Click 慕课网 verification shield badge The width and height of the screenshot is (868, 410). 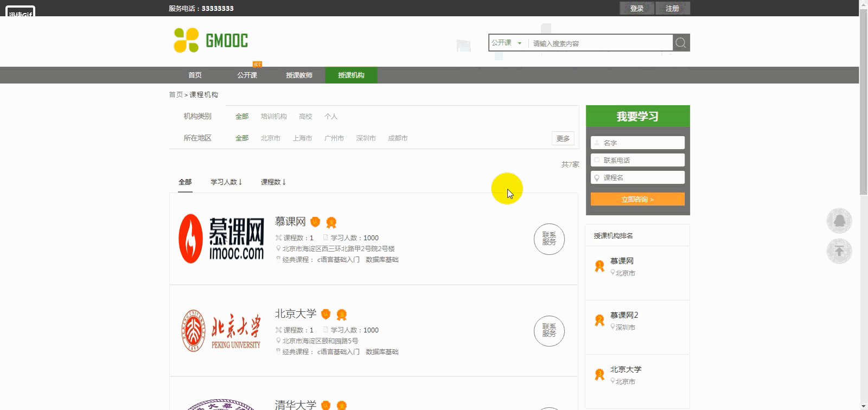(315, 222)
